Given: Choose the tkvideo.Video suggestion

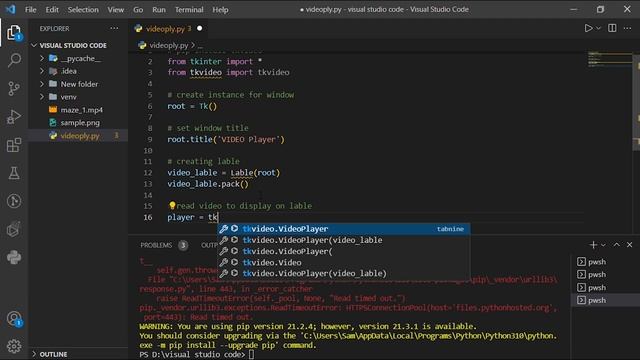Looking at the screenshot, I should tap(343, 262).
